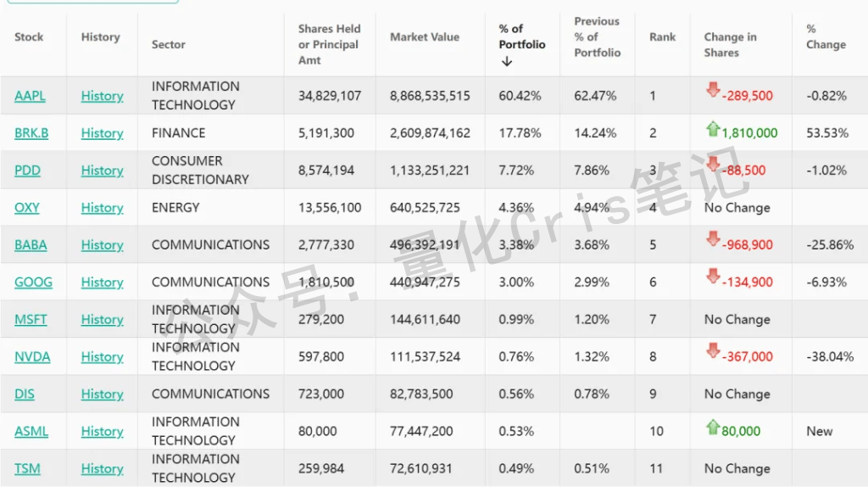Click the red down arrow in AAPL row

713,90
